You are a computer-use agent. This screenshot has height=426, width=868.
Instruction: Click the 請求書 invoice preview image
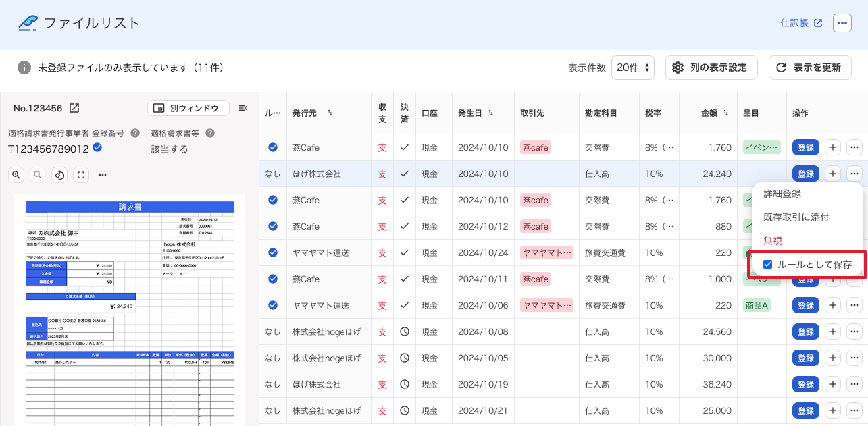coord(130,311)
